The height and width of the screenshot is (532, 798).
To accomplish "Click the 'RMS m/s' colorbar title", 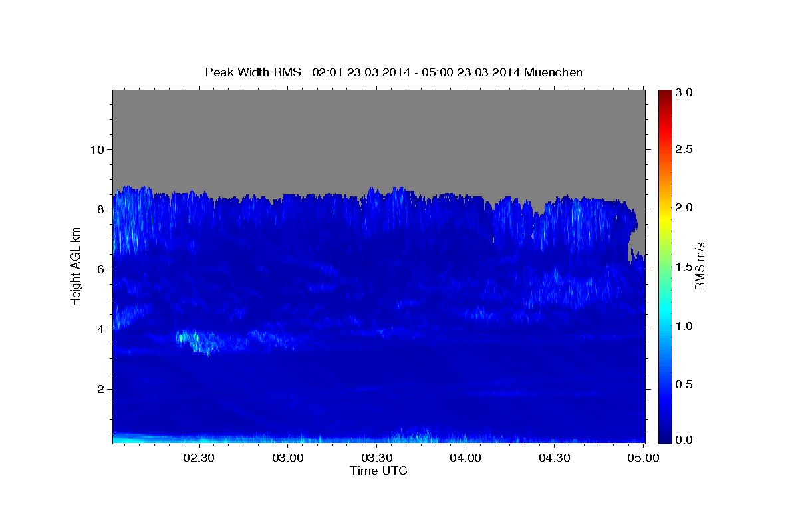I will click(x=700, y=266).
